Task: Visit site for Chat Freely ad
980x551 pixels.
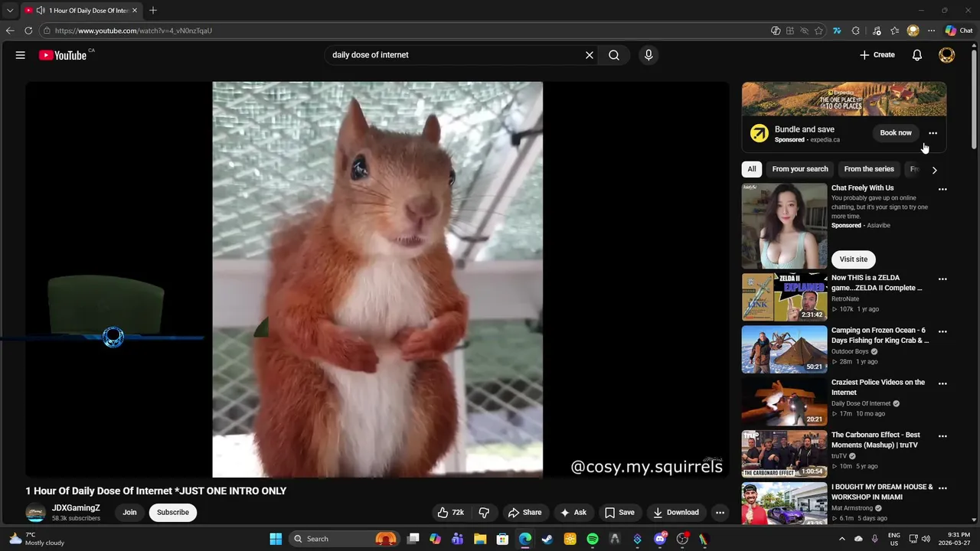Action: coord(854,259)
